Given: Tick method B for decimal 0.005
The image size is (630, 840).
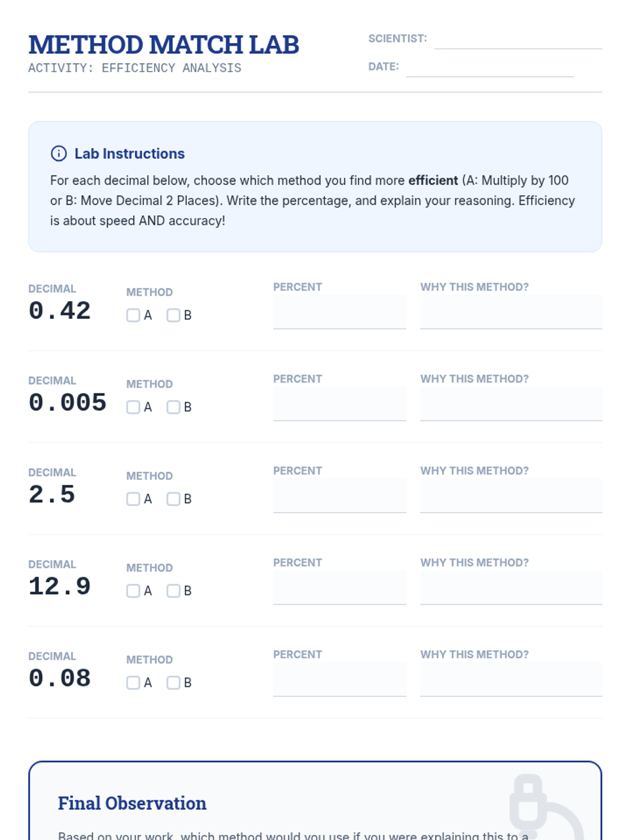Looking at the screenshot, I should 173,407.
